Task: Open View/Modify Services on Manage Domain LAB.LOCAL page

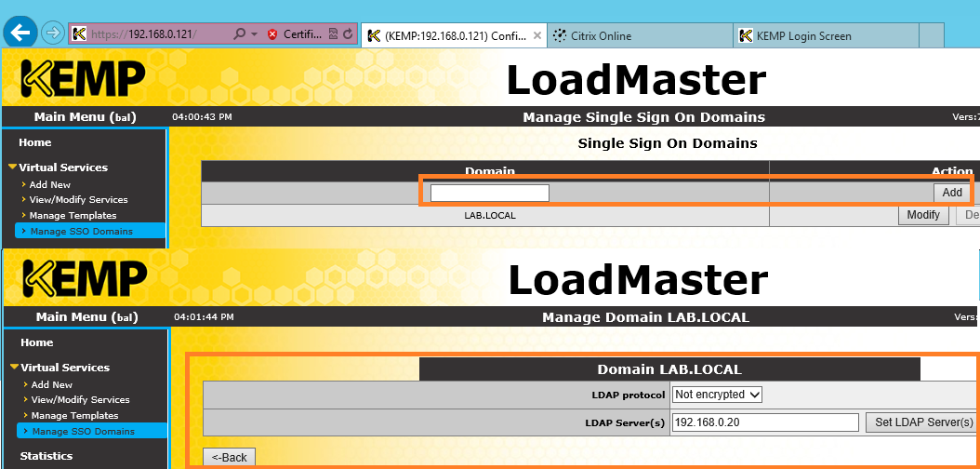Action: point(81,400)
